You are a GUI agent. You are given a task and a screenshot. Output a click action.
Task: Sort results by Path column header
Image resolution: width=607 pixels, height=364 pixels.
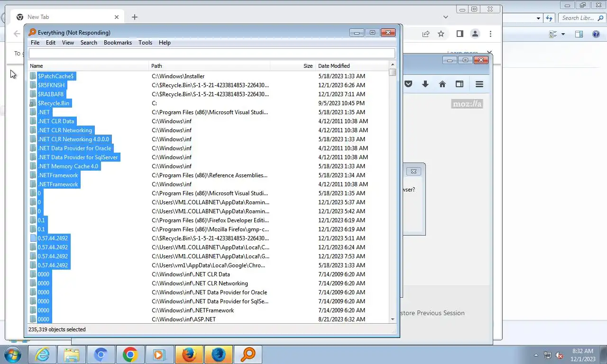coord(210,66)
